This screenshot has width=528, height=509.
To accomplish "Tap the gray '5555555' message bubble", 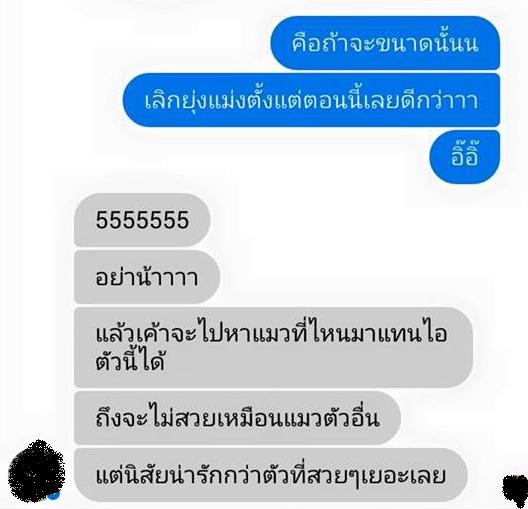I will [142, 220].
